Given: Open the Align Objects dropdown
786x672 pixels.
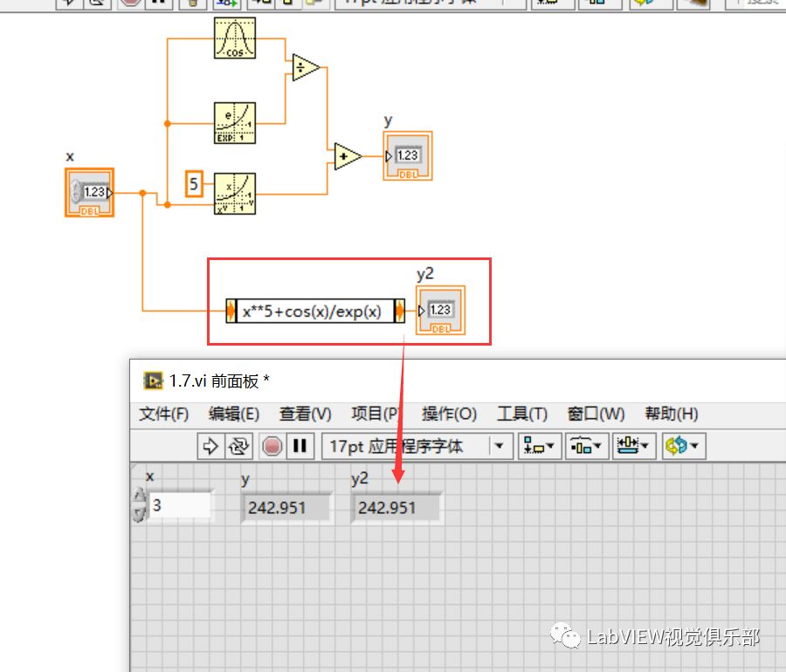Looking at the screenshot, I should click(540, 446).
